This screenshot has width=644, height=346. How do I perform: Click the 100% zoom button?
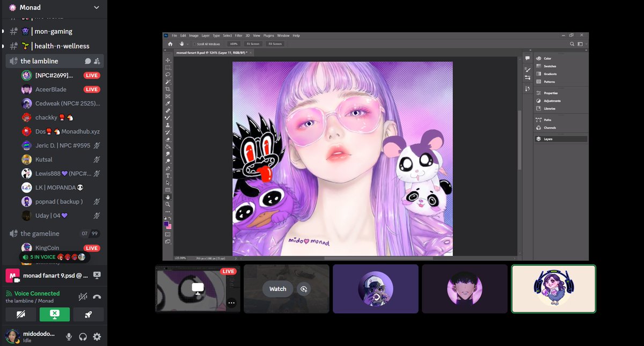[233, 44]
